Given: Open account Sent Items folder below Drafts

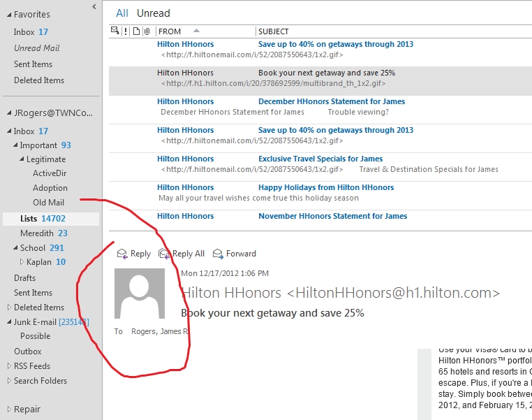Looking at the screenshot, I should tap(33, 293).
